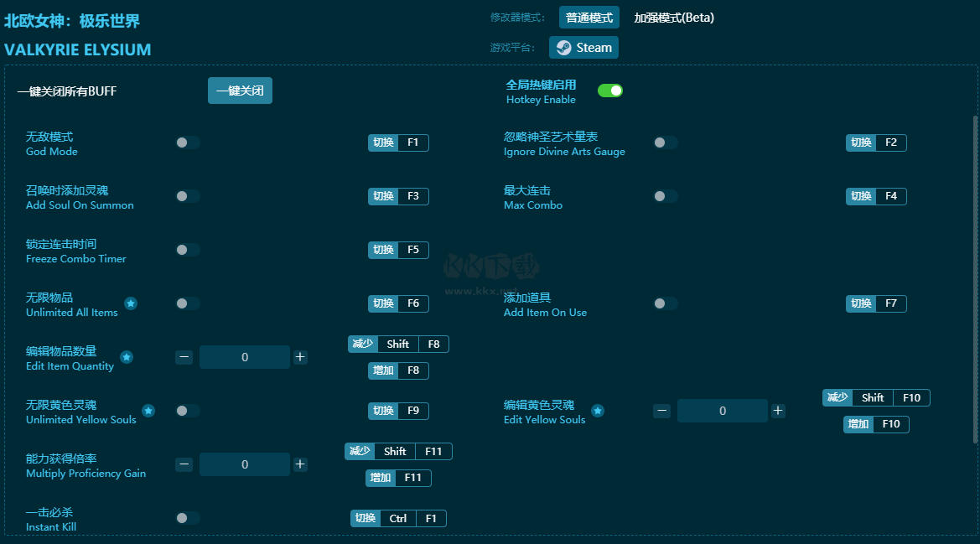Click the F2 hotkey for Ignore Divine Arts
This screenshot has height=544, width=980.
(876, 142)
